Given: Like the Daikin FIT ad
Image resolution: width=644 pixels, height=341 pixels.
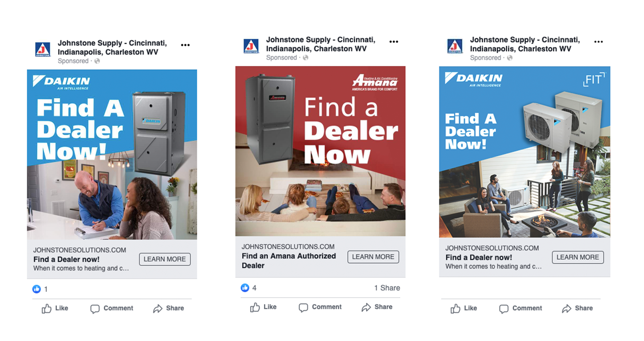Looking at the screenshot, I should coord(464,308).
